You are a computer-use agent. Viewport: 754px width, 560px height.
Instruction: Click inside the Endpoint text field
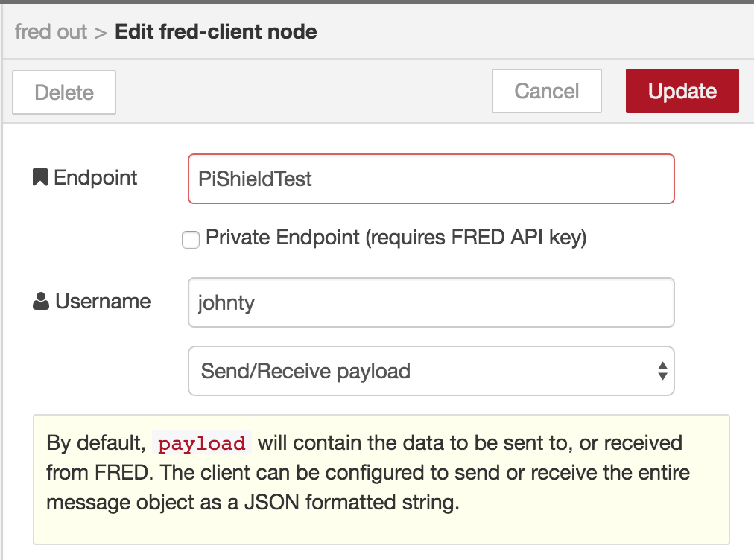tap(431, 178)
